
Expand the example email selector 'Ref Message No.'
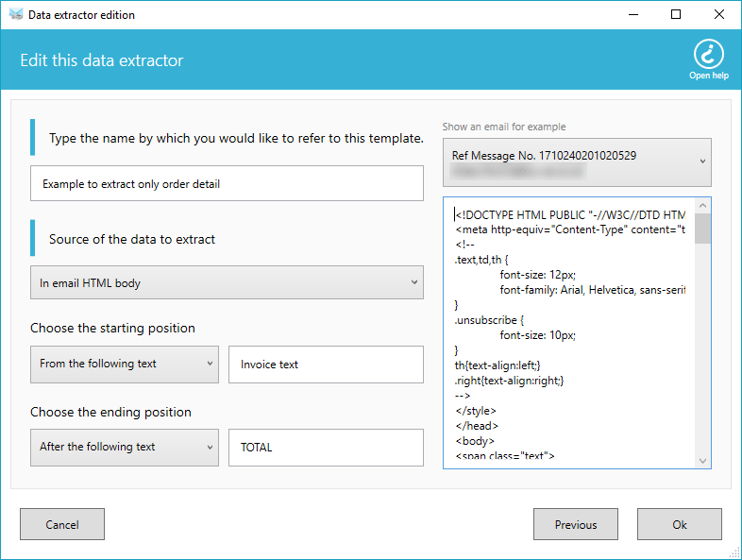pyautogui.click(x=577, y=162)
